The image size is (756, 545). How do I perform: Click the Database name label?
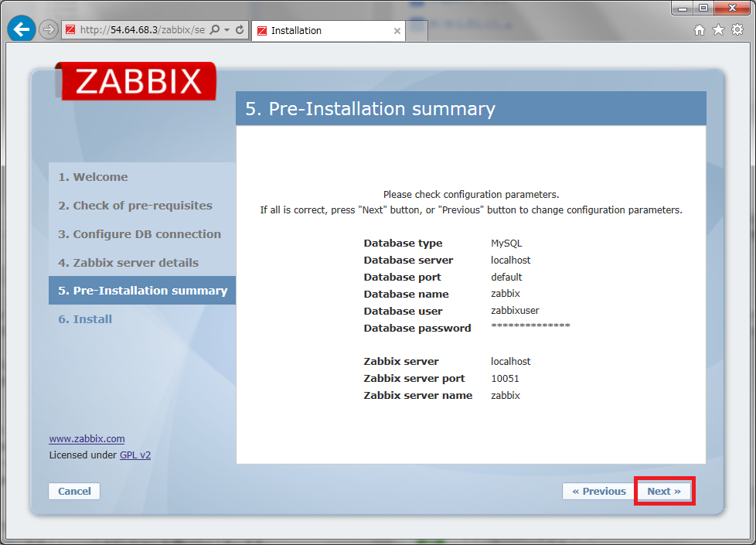tap(406, 294)
